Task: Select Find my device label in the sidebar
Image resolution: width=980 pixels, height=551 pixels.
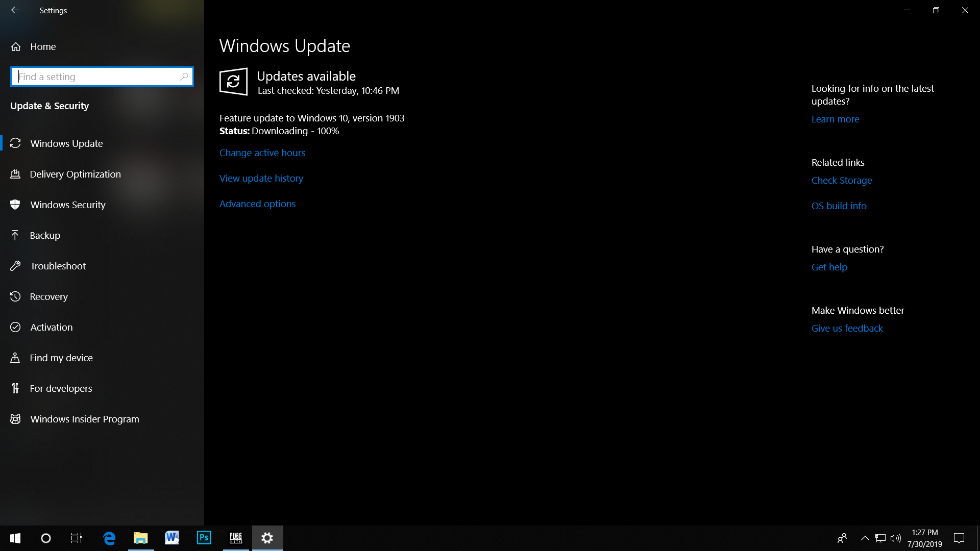Action: coord(61,358)
